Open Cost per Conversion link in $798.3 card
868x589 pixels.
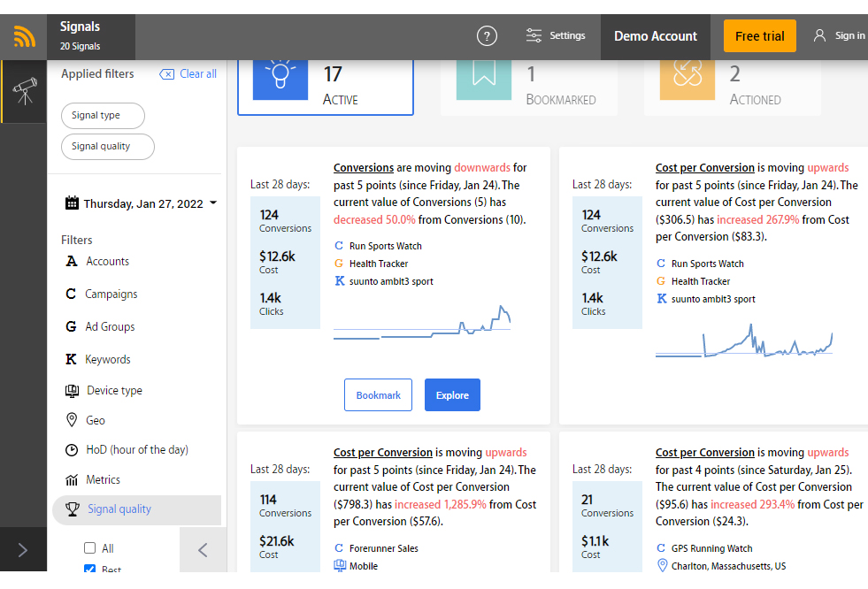(x=382, y=453)
